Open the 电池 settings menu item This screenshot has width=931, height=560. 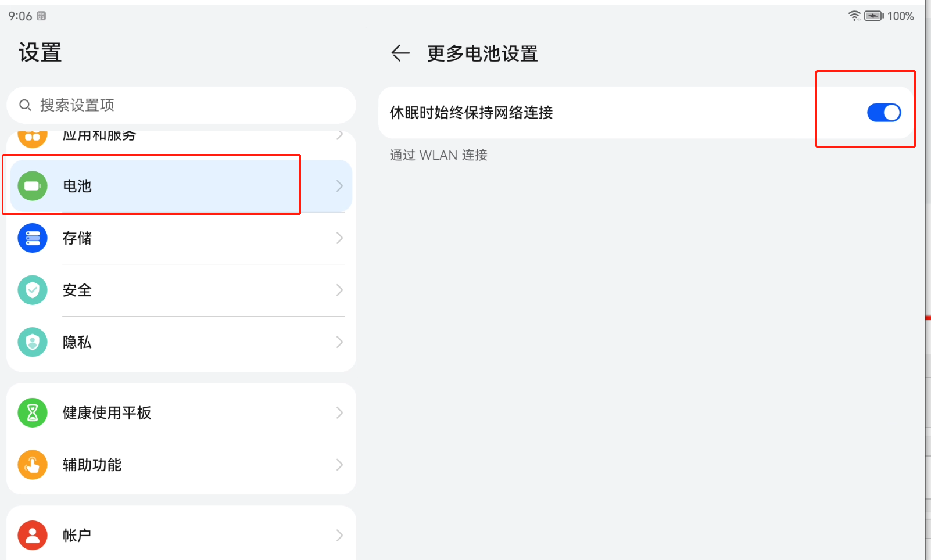77,186
